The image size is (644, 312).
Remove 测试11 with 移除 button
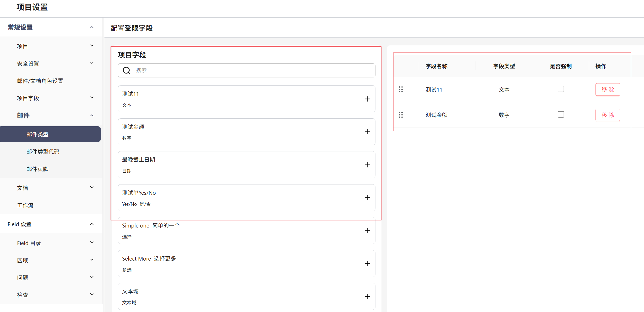(x=608, y=89)
